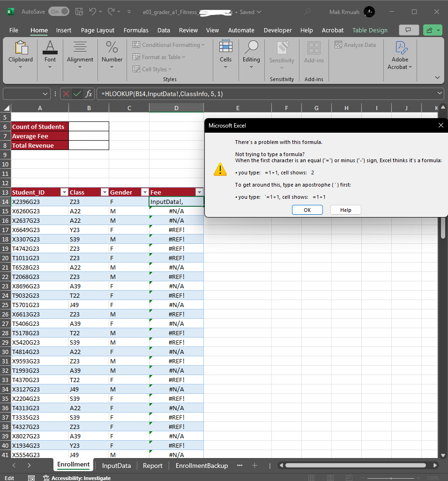
Task: Click Help in the formula error dialog
Action: point(345,210)
